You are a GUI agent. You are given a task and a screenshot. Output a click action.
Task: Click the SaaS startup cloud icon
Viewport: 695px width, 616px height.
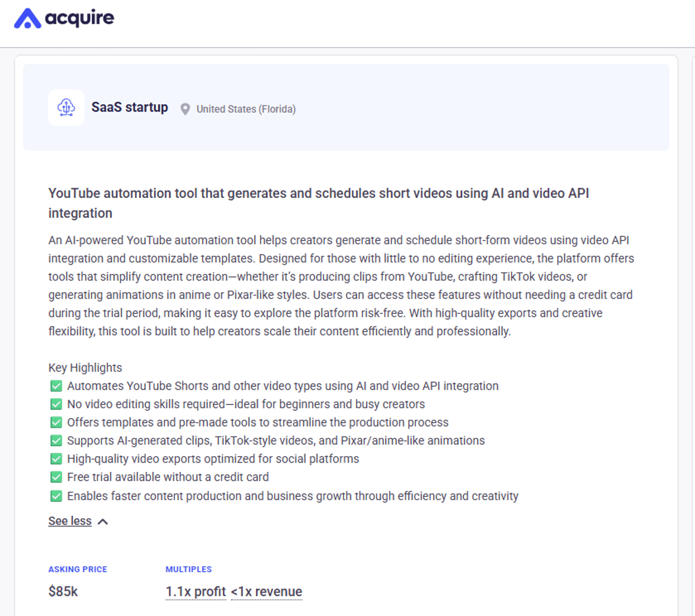click(66, 107)
